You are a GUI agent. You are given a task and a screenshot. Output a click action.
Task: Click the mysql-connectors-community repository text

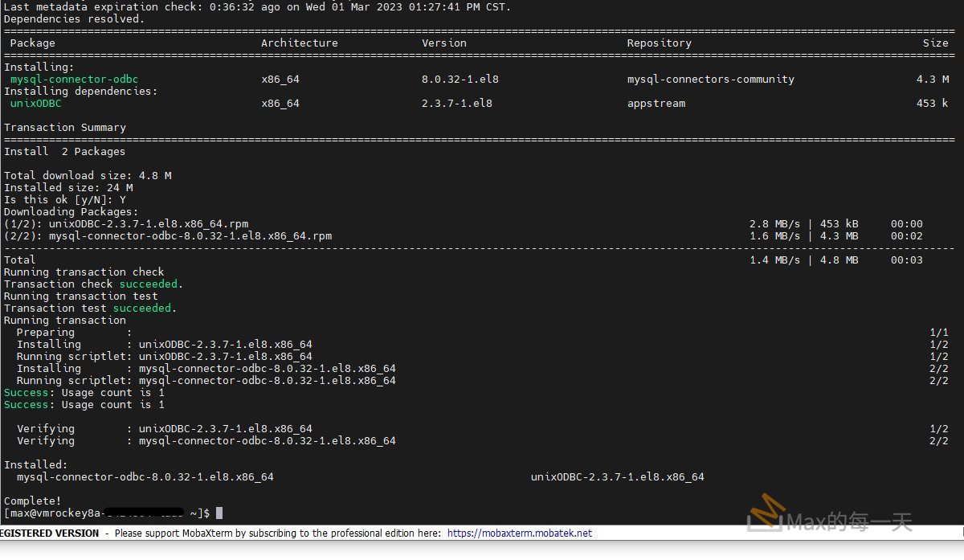tap(712, 79)
